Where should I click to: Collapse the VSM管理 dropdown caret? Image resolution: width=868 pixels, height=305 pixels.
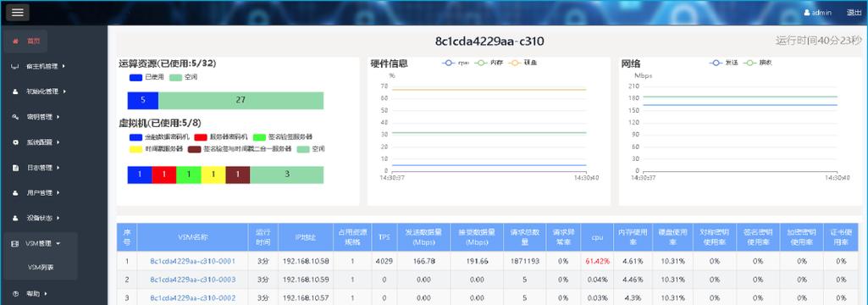click(x=58, y=243)
